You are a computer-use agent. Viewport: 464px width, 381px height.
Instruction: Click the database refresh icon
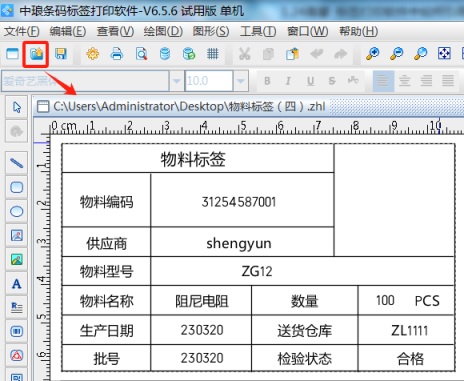pyautogui.click(x=189, y=54)
